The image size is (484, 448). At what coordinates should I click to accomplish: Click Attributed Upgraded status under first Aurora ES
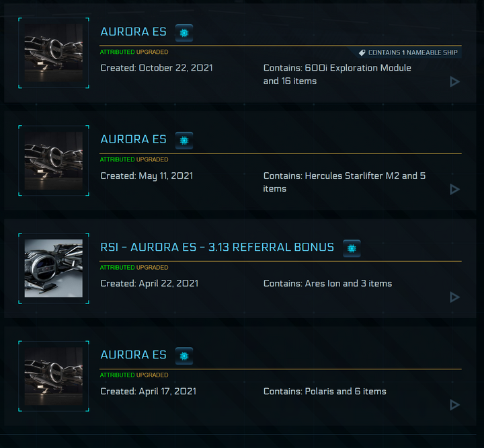pos(134,52)
